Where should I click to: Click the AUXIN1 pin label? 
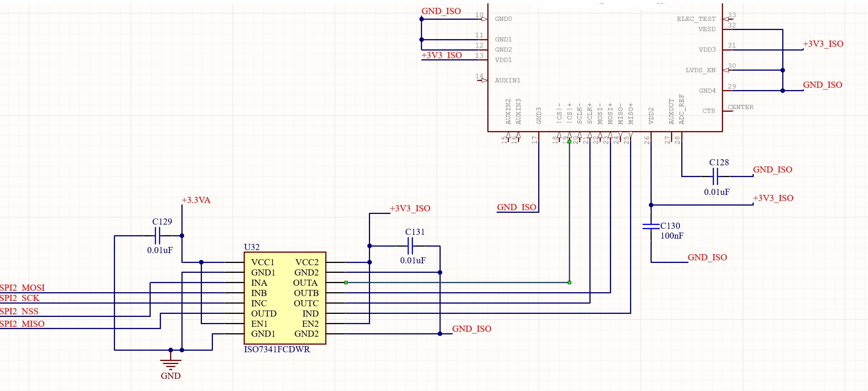pyautogui.click(x=507, y=81)
